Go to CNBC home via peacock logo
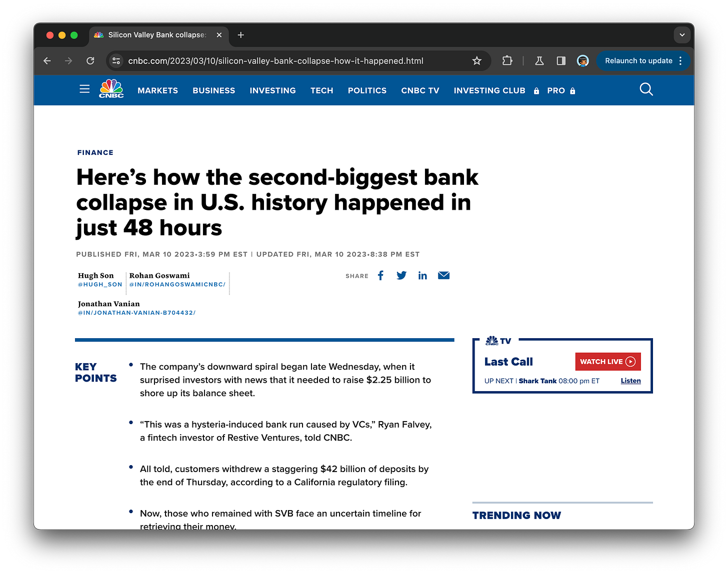Screen dimensions: 728x574 point(111,88)
